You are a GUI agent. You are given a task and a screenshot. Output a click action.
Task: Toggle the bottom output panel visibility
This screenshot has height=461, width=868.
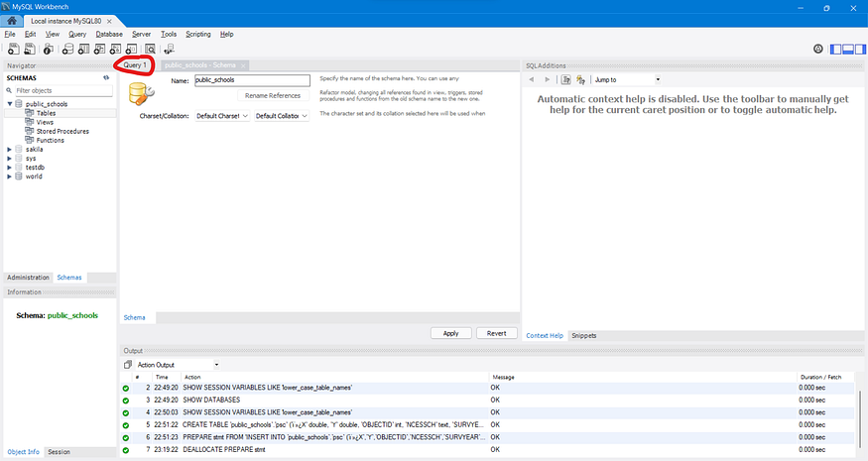(848, 50)
